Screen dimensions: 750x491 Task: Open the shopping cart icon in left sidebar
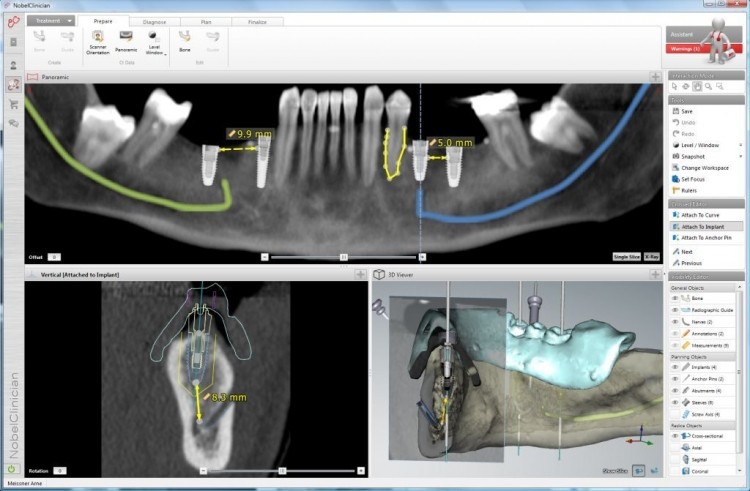[13, 104]
